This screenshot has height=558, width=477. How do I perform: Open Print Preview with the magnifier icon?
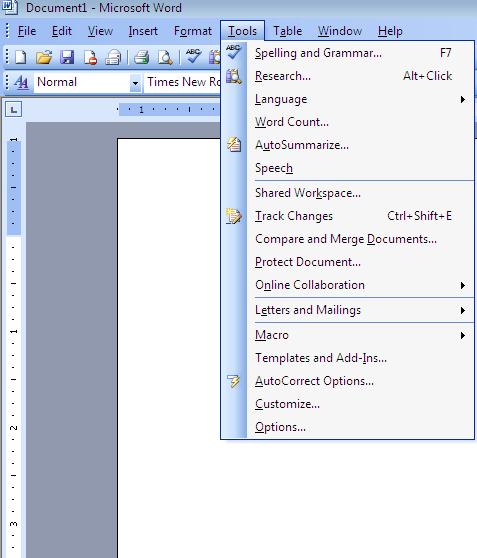point(165,57)
